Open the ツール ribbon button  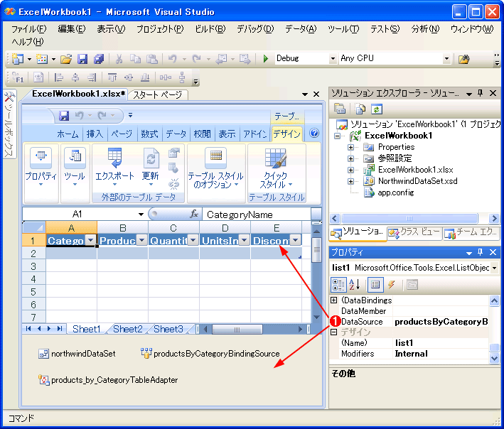[x=75, y=168]
